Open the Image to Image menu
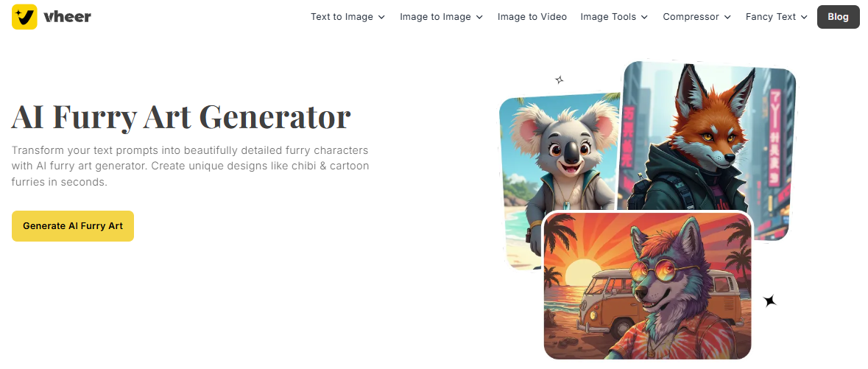 click(x=441, y=17)
